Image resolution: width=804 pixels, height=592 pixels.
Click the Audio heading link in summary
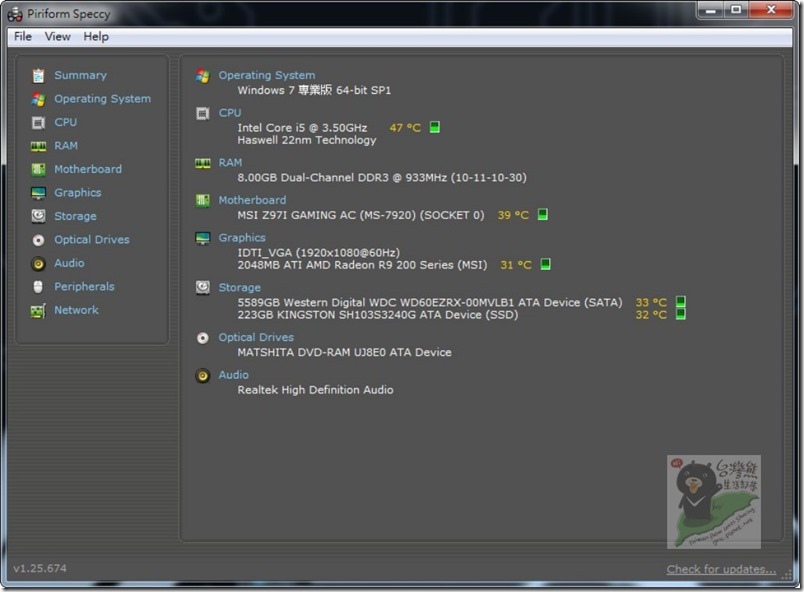[x=233, y=375]
